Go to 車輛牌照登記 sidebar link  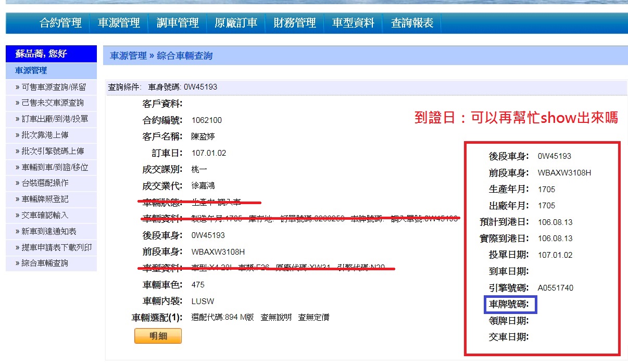click(45, 199)
